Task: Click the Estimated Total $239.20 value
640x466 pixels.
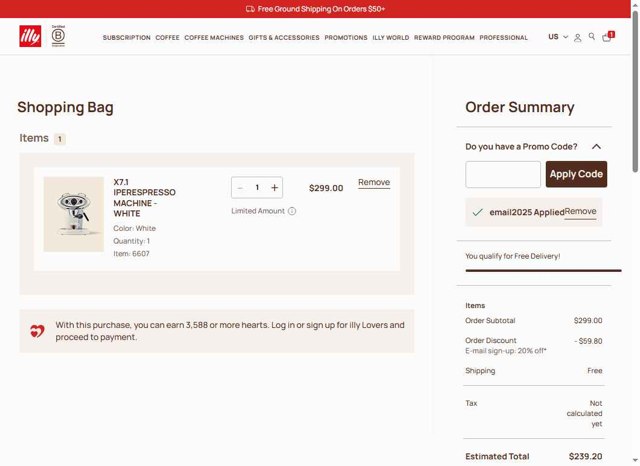Action: (585, 456)
